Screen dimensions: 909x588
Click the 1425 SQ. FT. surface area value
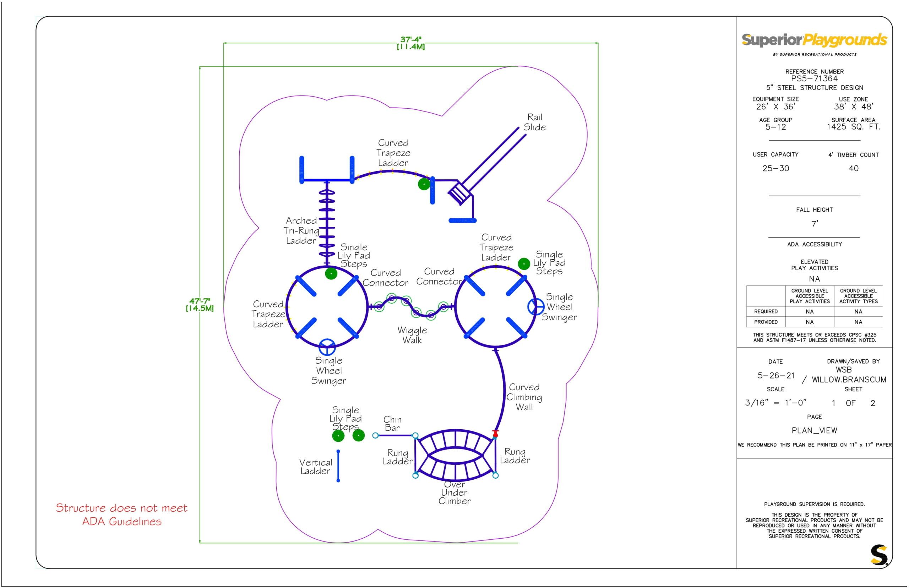coord(853,127)
